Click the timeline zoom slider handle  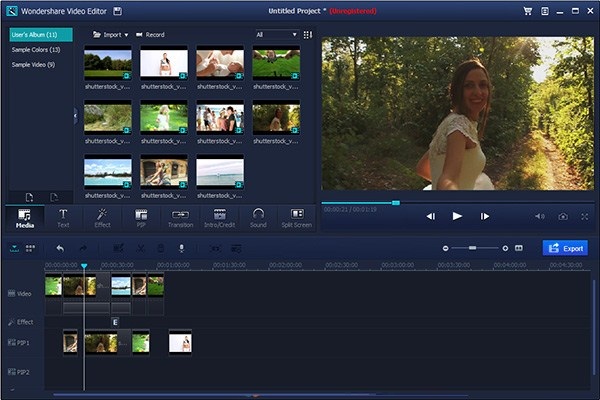(472, 247)
